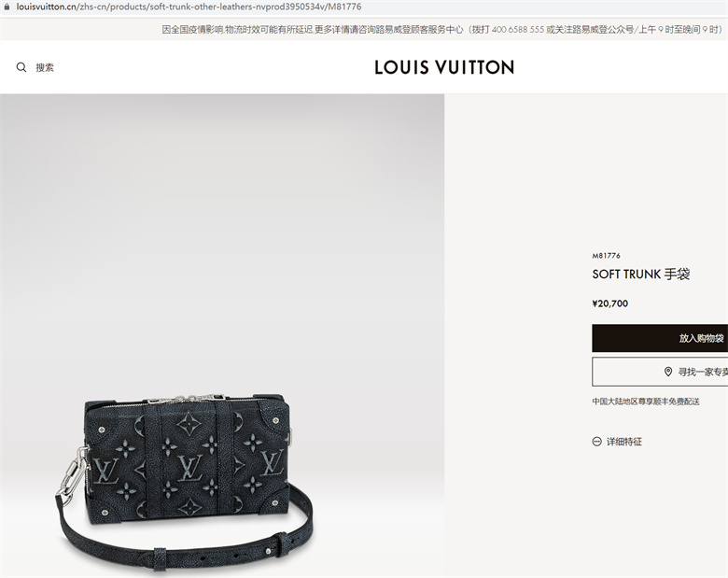This screenshot has width=728, height=578.
Task: Click the ellipsis icon beside 详细特征
Action: click(x=597, y=442)
